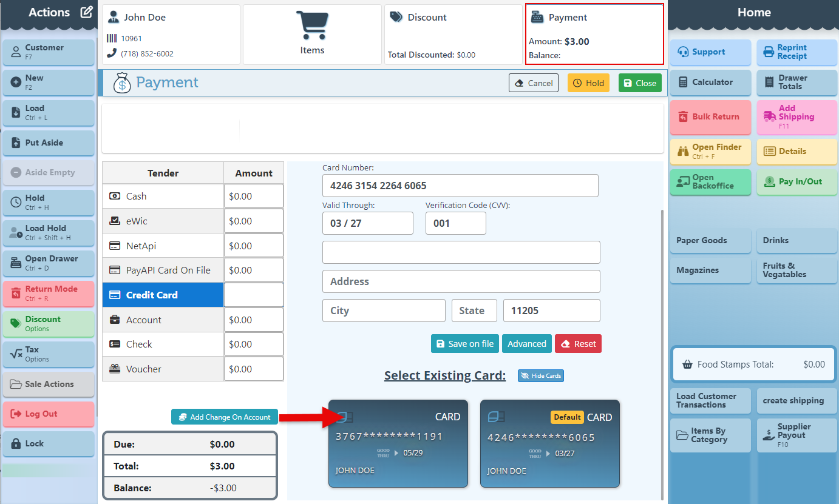The width and height of the screenshot is (839, 504).
Task: Click the edit pencil icon beside Actions
Action: 86,12
